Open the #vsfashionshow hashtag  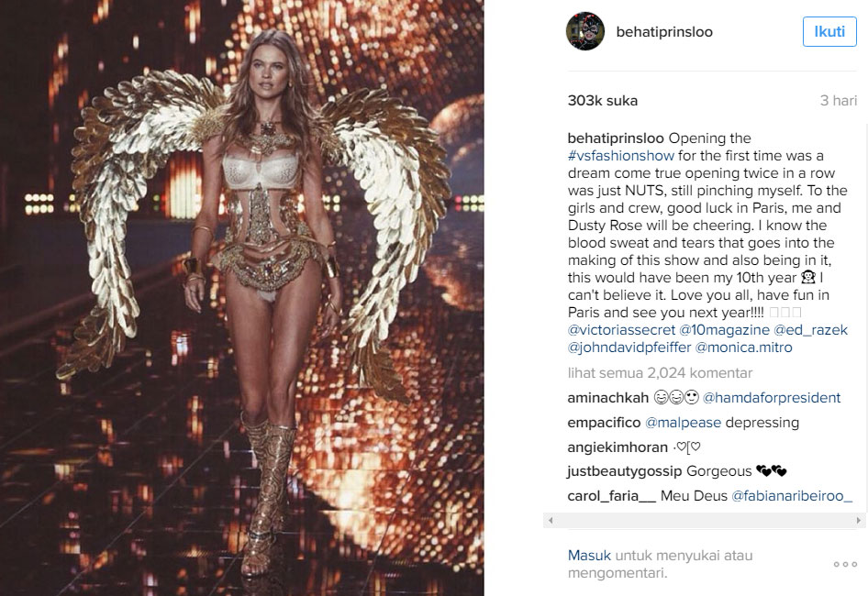(620, 156)
